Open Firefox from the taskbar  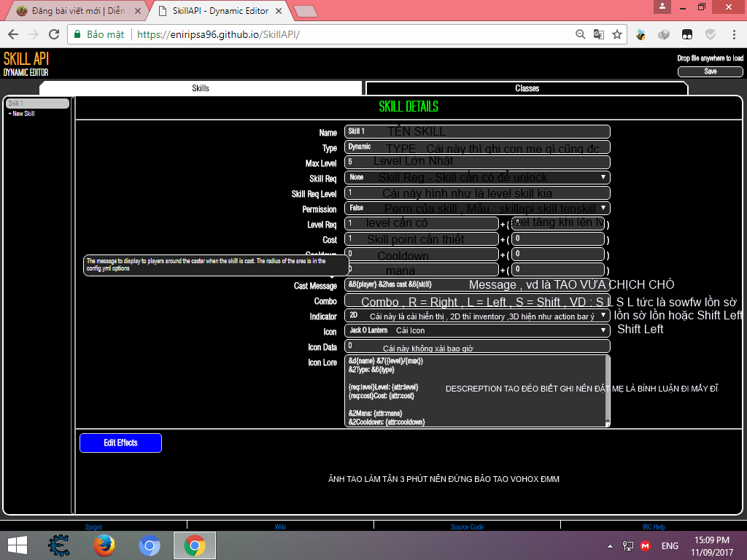104,545
